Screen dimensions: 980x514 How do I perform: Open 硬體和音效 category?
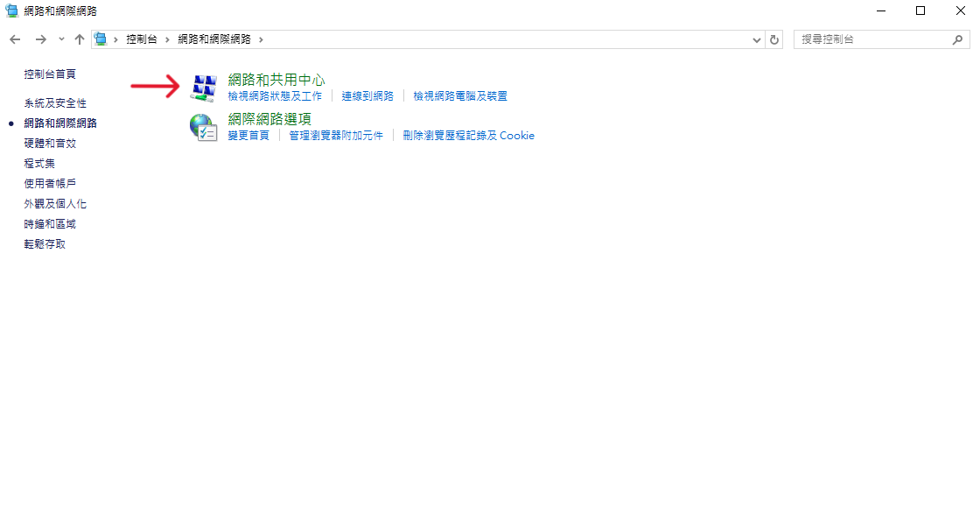pyautogui.click(x=50, y=144)
